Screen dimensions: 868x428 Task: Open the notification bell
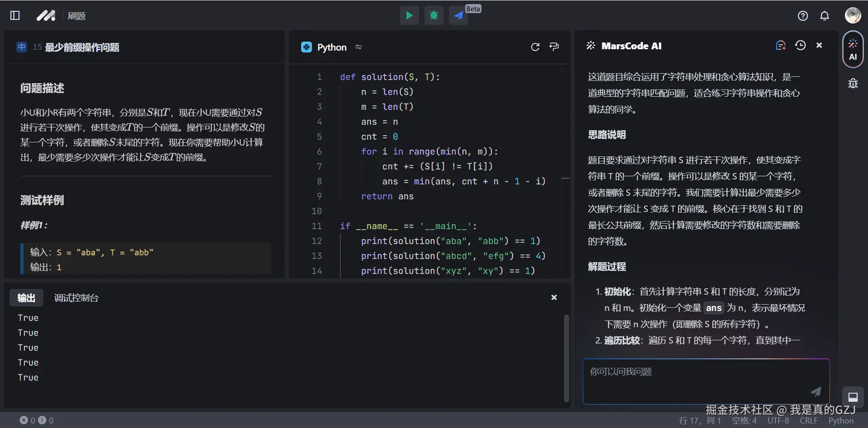825,15
